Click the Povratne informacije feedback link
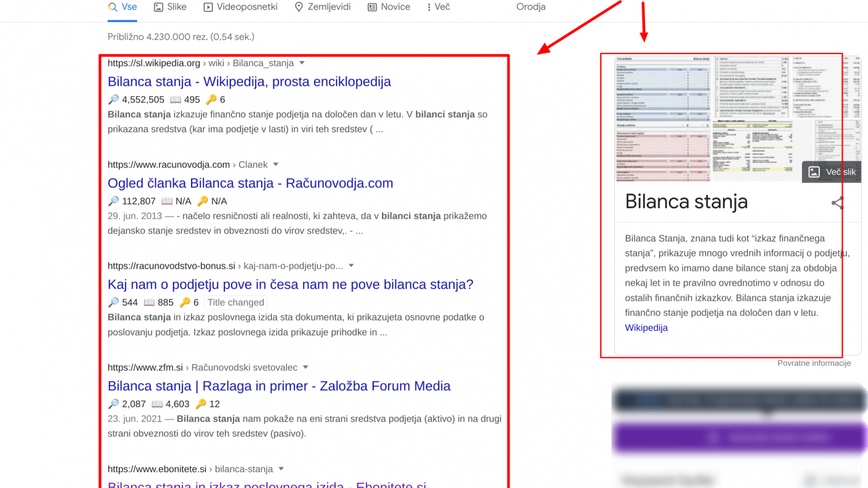Image resolution: width=868 pixels, height=488 pixels. click(x=814, y=362)
